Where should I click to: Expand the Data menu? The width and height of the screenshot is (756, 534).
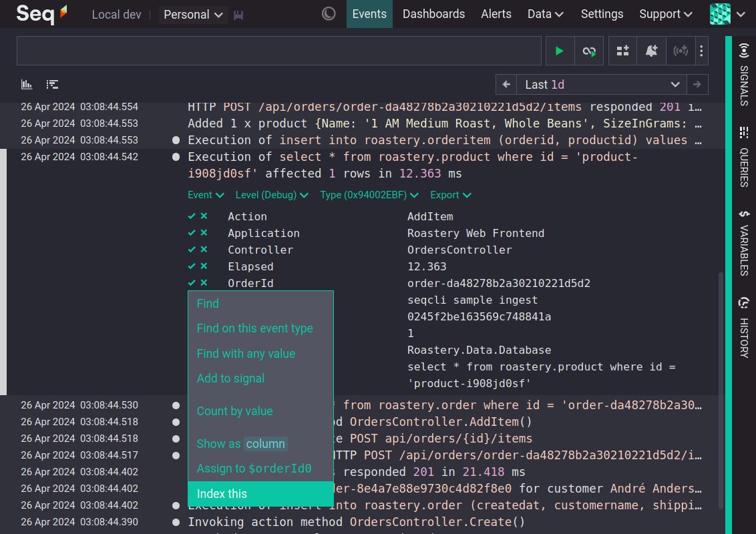pyautogui.click(x=546, y=14)
